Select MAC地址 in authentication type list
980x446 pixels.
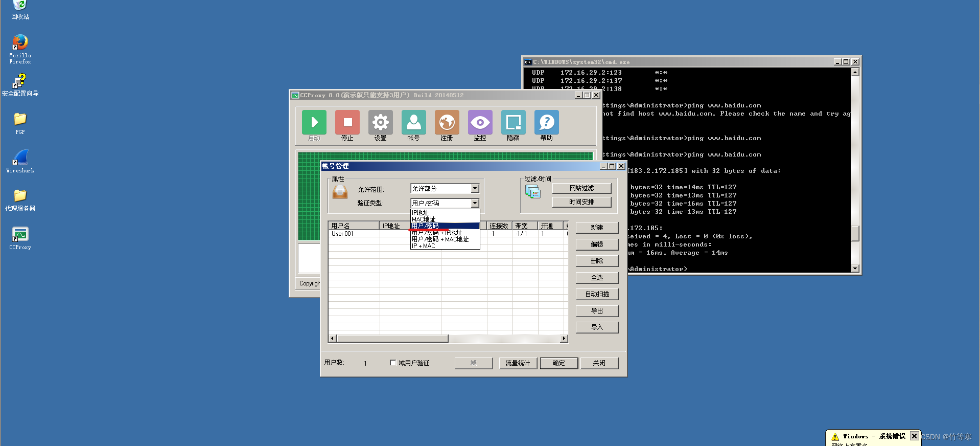(445, 219)
